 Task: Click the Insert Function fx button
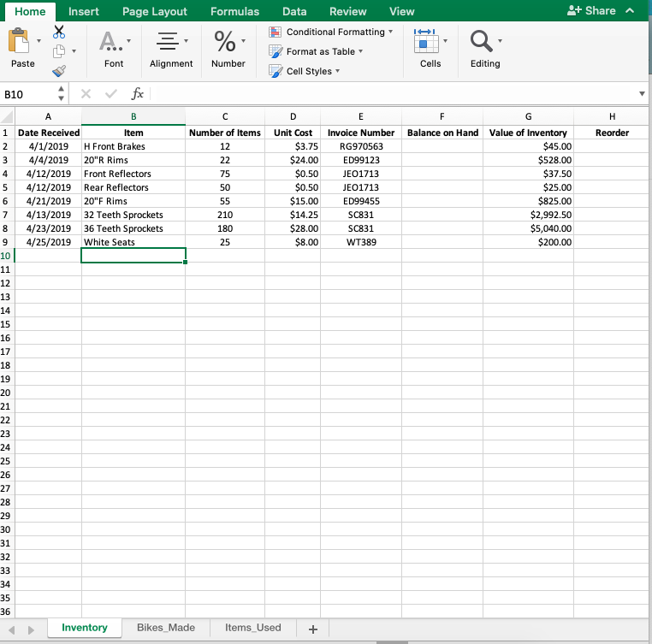tap(137, 93)
